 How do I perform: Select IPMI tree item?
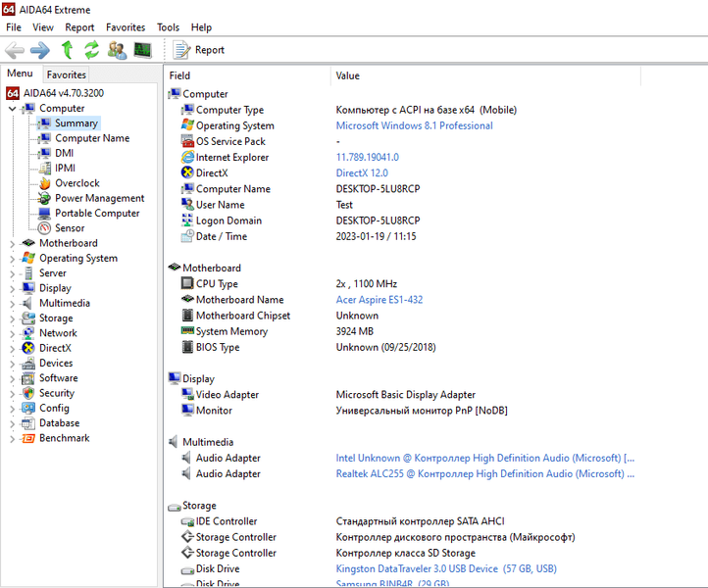point(65,168)
